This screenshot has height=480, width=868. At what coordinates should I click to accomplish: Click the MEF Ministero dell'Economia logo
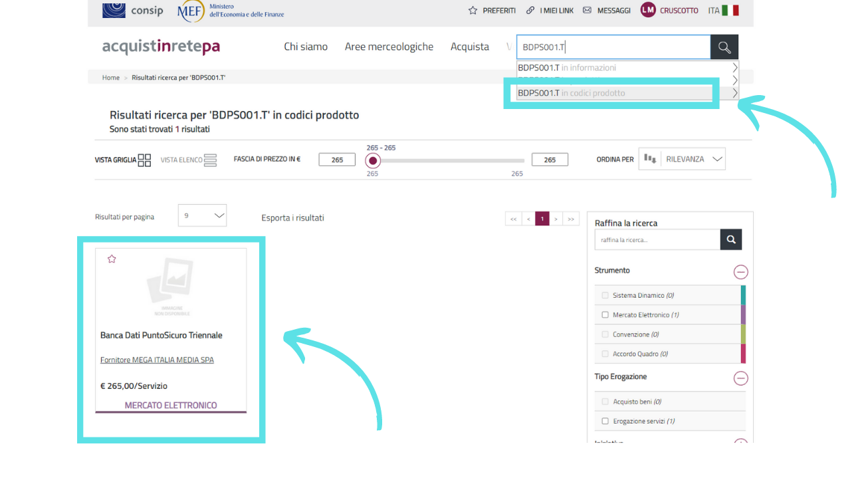coord(231,11)
